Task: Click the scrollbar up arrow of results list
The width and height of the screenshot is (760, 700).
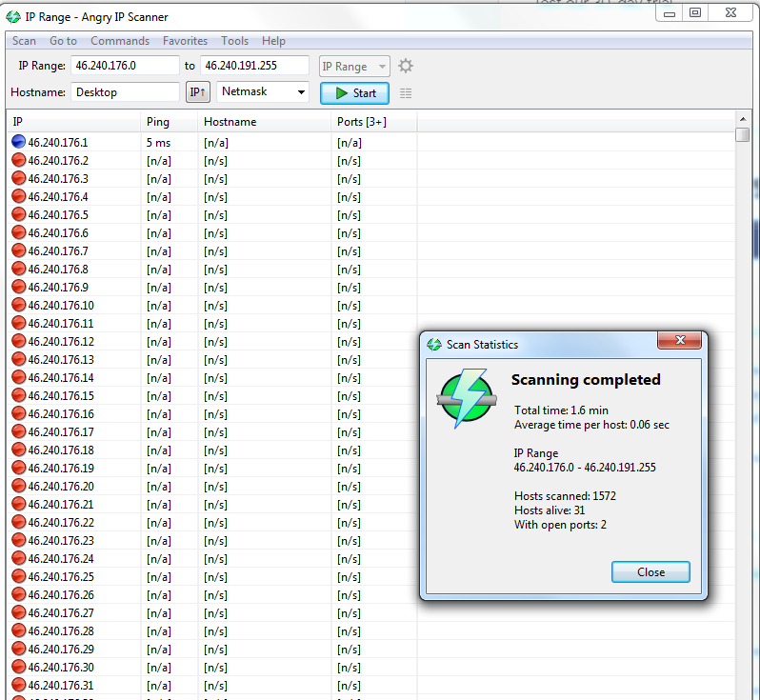Action: (x=743, y=119)
